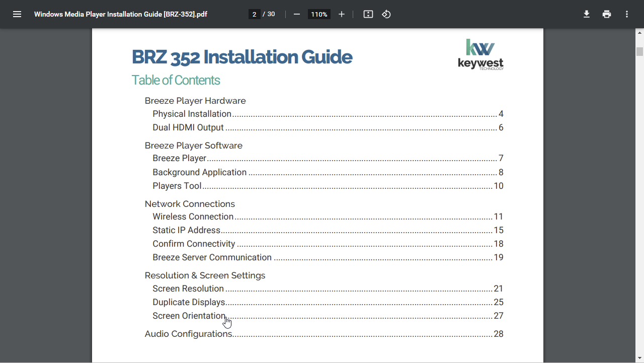The width and height of the screenshot is (644, 363).
Task: Open the sidebar hamburger menu
Action: (x=17, y=14)
